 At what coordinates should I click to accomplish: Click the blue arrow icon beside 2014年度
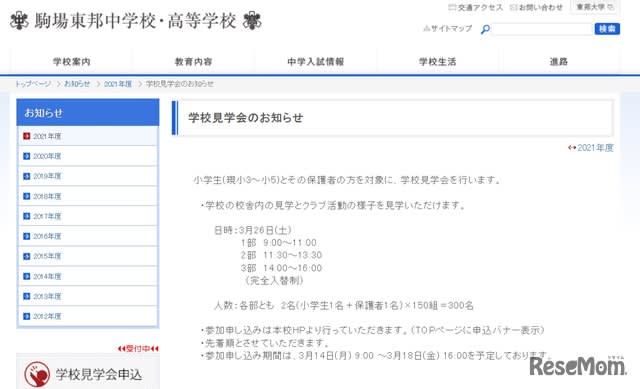[x=27, y=276]
